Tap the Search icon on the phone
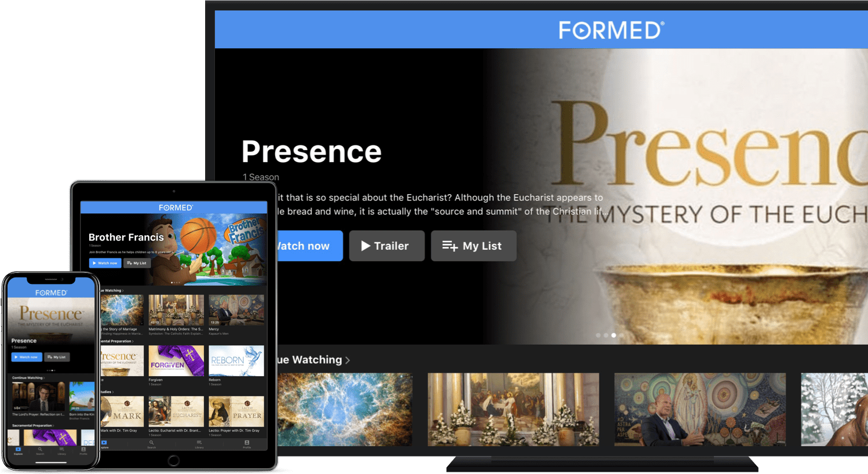 click(x=40, y=450)
